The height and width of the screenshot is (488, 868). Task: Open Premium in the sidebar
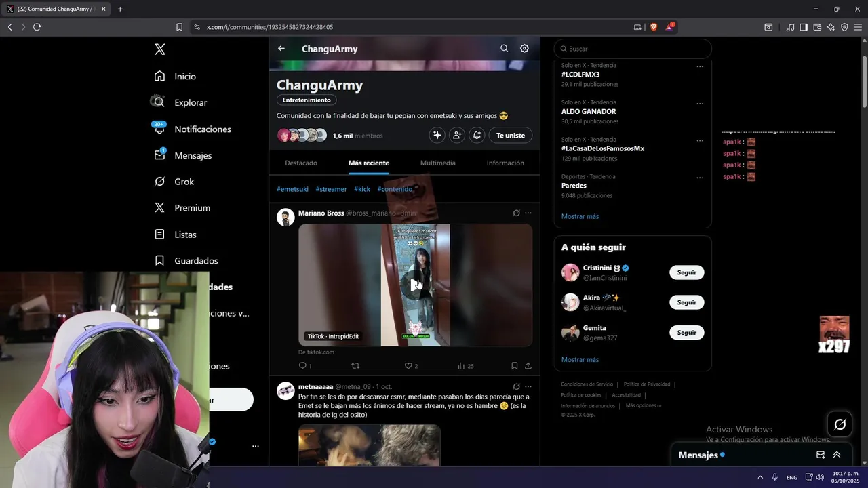click(182, 208)
